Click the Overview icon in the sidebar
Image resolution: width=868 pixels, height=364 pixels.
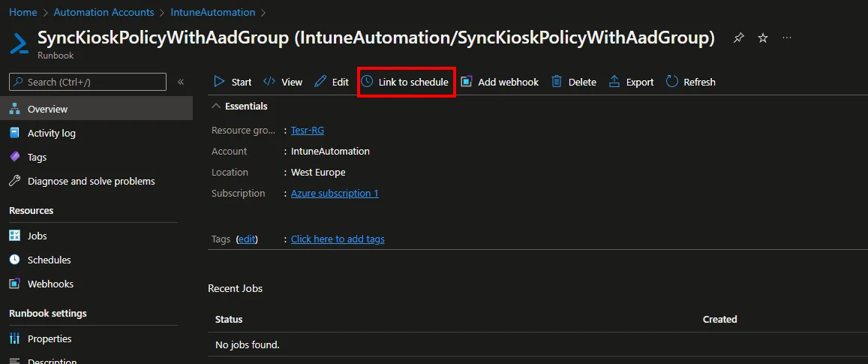[x=15, y=109]
